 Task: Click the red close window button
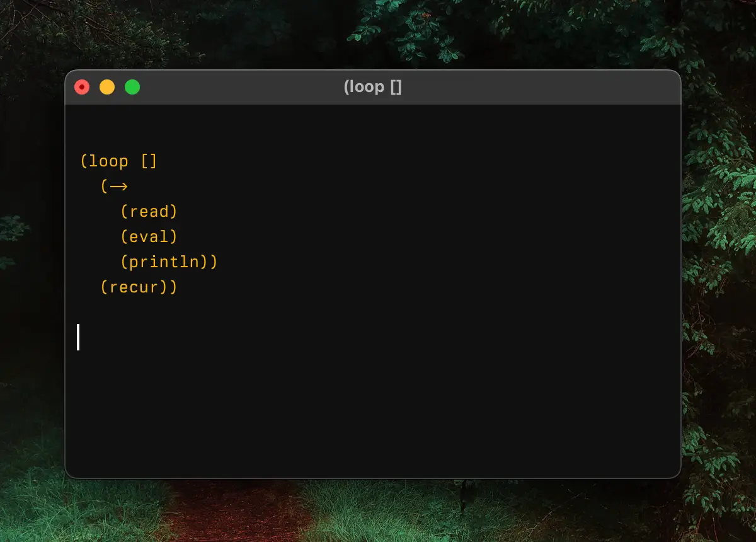pos(82,87)
